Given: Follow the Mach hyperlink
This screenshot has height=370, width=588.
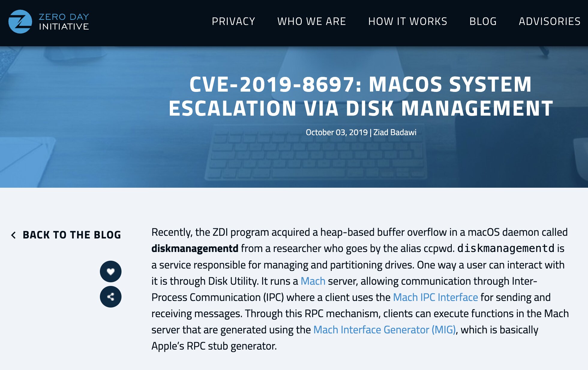Looking at the screenshot, I should pos(313,281).
